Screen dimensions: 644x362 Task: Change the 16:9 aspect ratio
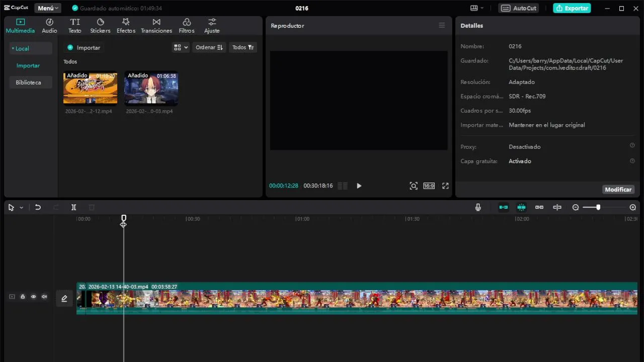point(429,186)
